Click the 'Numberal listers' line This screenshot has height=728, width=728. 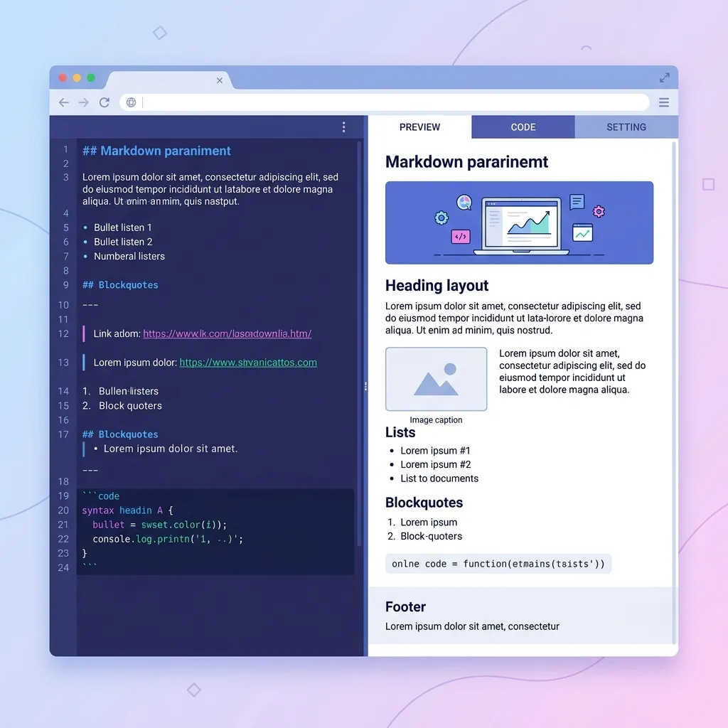click(129, 256)
